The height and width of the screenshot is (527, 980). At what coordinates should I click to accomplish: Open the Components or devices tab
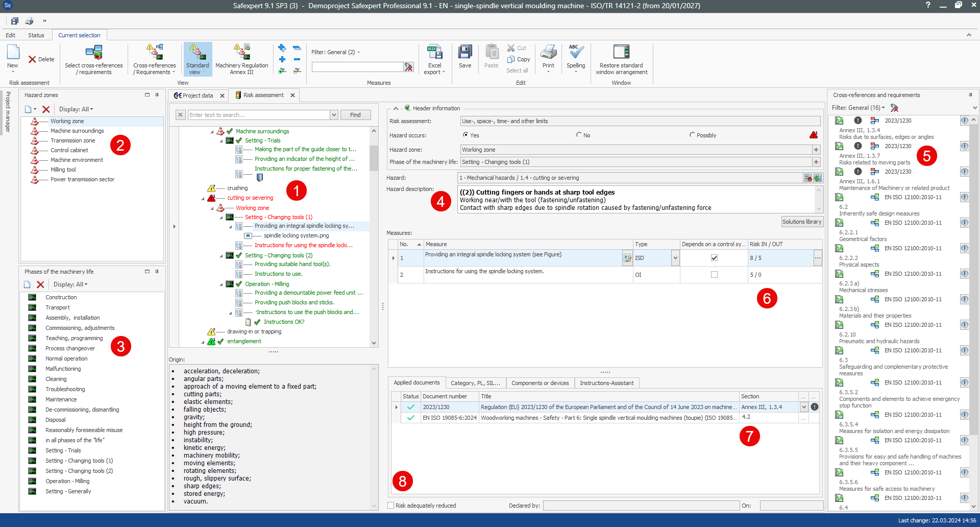point(540,383)
